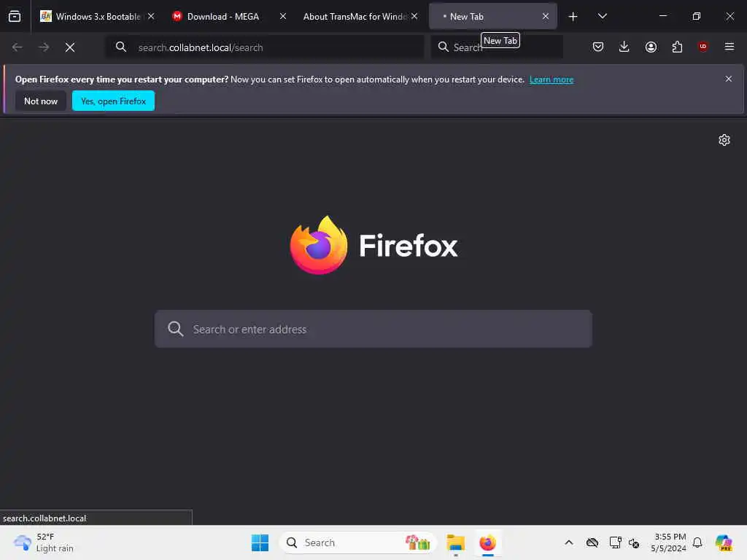Open the clock showing 3:55 PM
The height and width of the screenshot is (560, 747).
pos(669,542)
